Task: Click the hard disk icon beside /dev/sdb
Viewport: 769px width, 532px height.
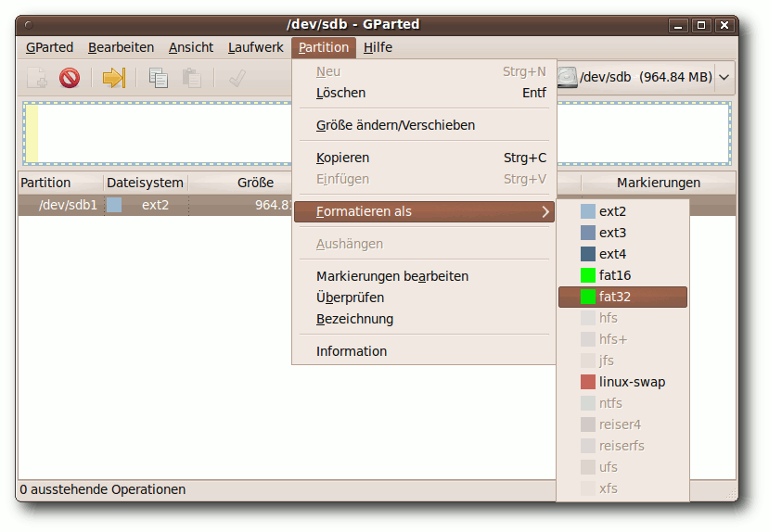Action: pyautogui.click(x=568, y=78)
